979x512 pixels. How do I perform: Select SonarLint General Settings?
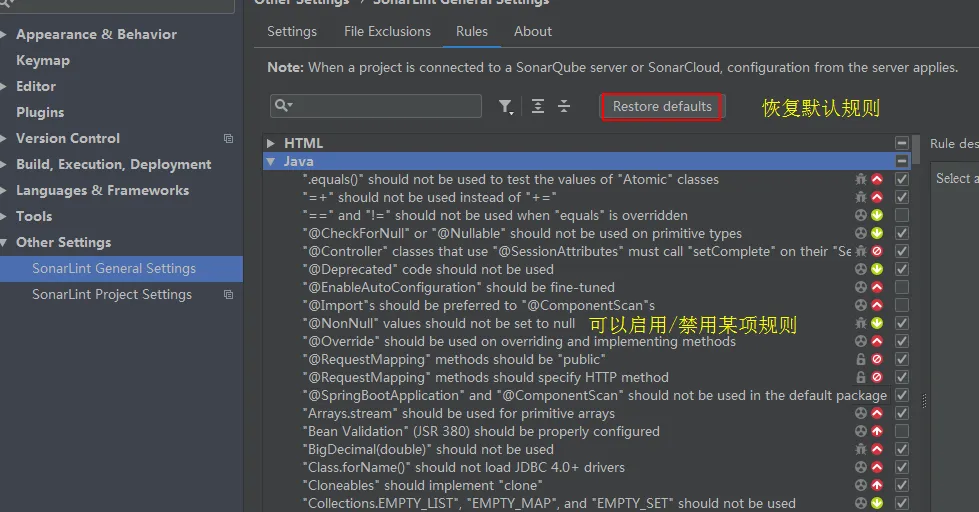coord(121,268)
